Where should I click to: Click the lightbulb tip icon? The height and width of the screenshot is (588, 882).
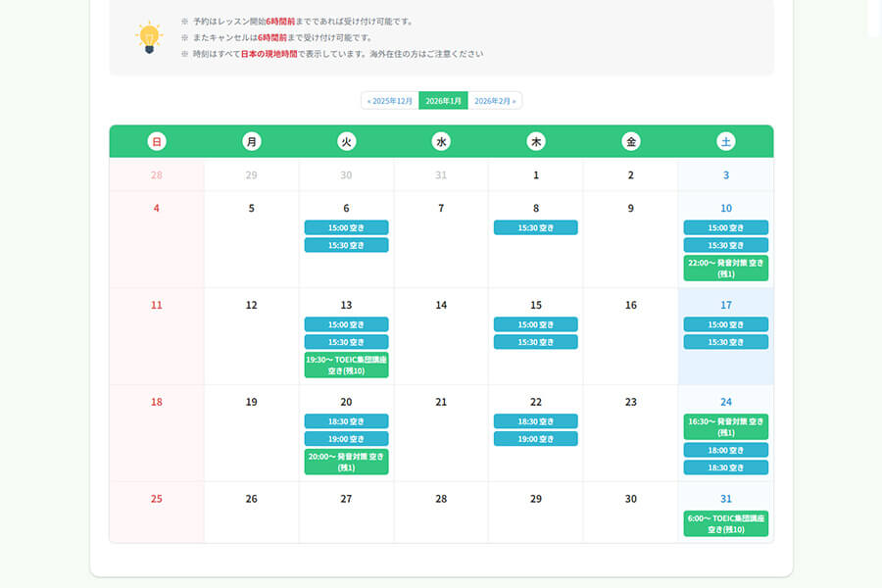[149, 37]
